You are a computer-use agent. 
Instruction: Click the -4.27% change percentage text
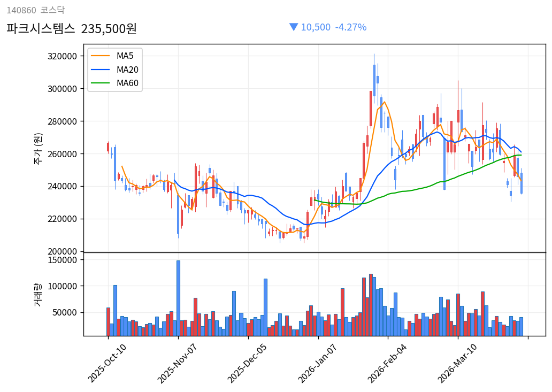(351, 27)
